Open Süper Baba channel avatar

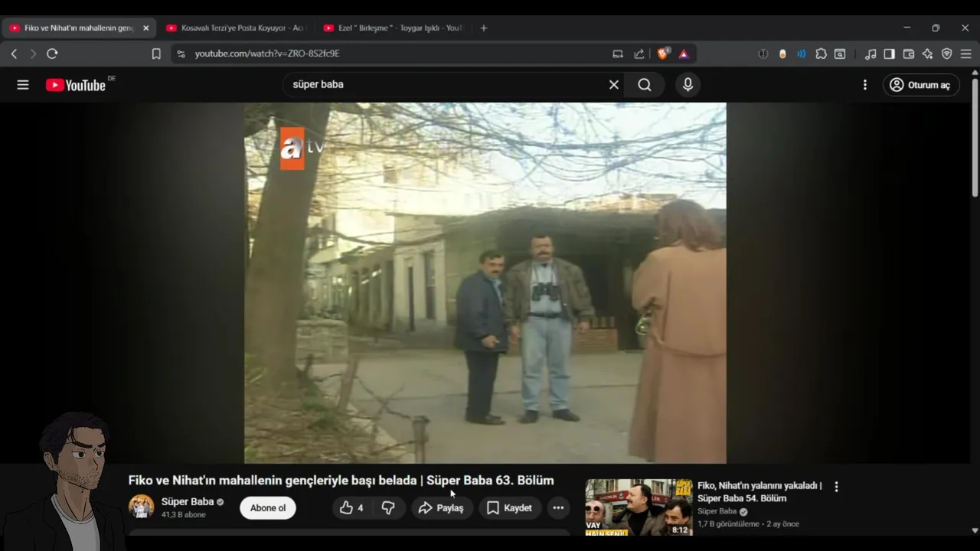pyautogui.click(x=141, y=507)
